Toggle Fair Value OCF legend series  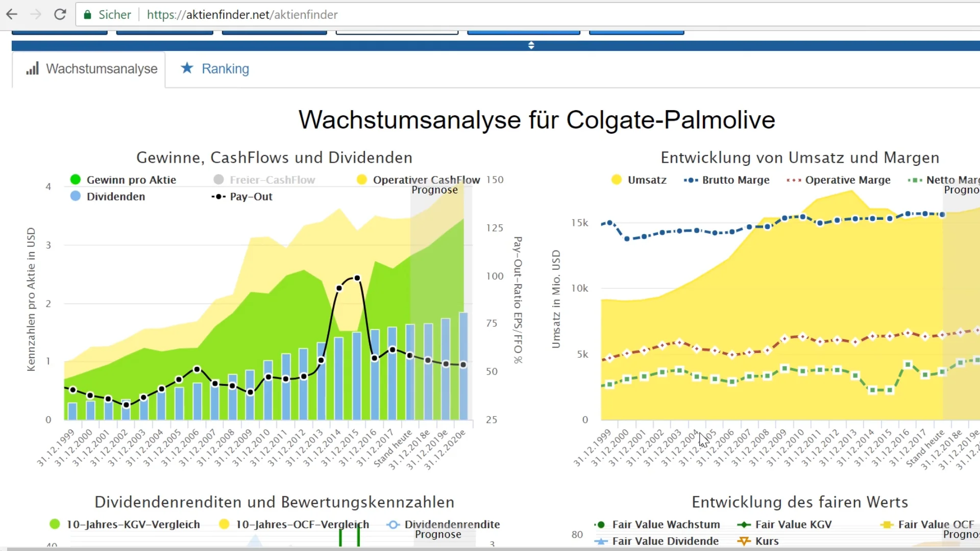927,524
